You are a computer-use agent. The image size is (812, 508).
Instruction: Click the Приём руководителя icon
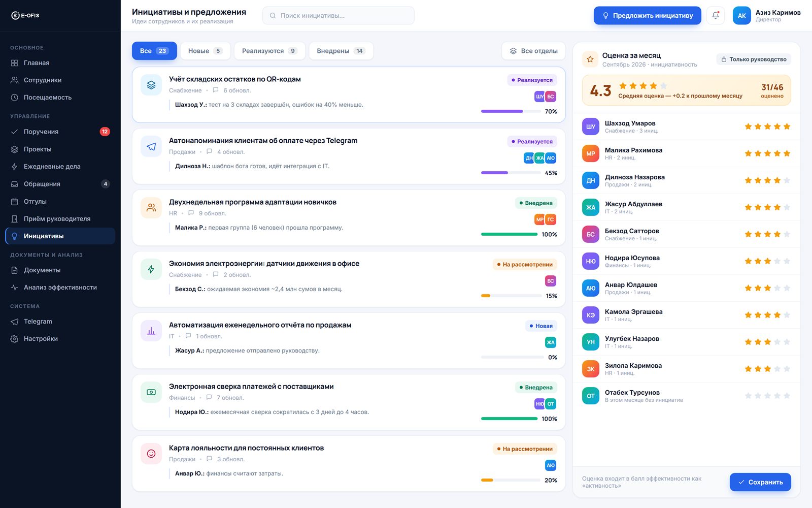click(x=15, y=219)
